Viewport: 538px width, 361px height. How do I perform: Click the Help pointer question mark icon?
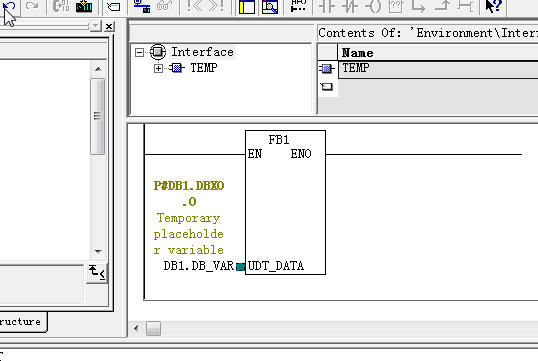coord(494,6)
